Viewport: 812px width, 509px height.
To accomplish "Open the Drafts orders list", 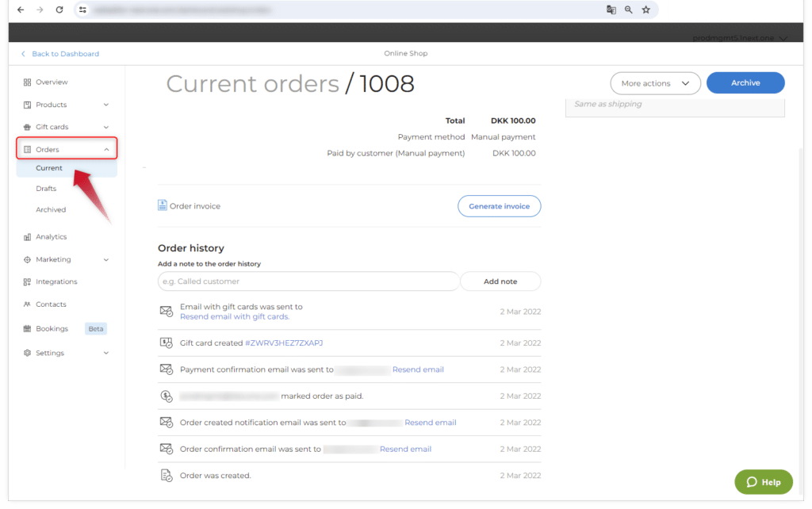I will coord(46,189).
